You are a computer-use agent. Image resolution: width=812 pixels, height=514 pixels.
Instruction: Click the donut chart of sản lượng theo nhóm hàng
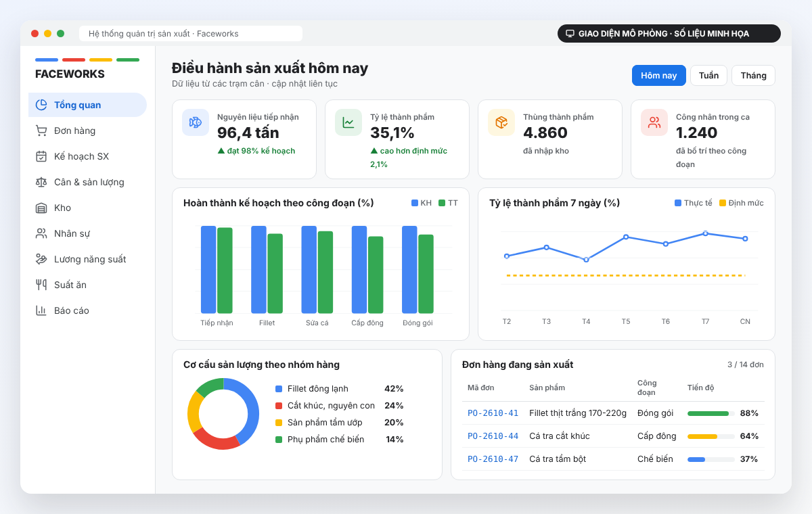(223, 414)
